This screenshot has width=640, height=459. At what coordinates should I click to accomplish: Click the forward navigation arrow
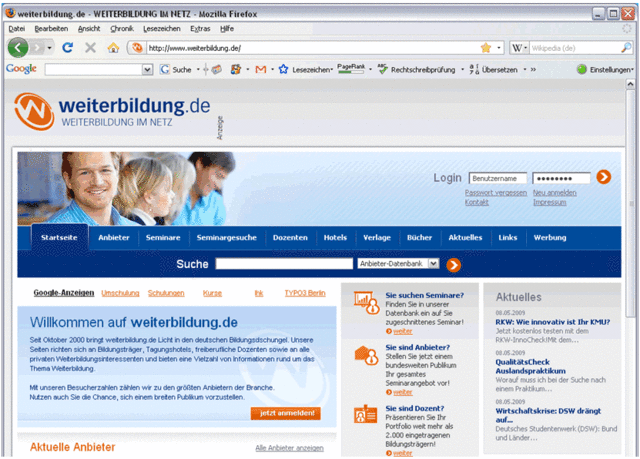coord(37,48)
